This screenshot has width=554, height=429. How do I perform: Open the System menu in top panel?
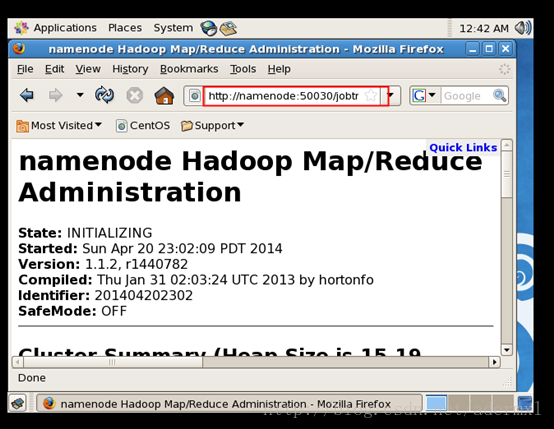click(x=173, y=28)
